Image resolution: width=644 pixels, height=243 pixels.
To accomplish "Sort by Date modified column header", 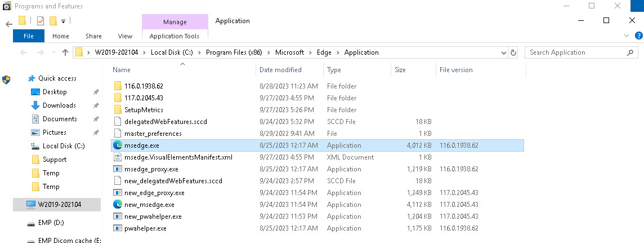I will coord(280,70).
